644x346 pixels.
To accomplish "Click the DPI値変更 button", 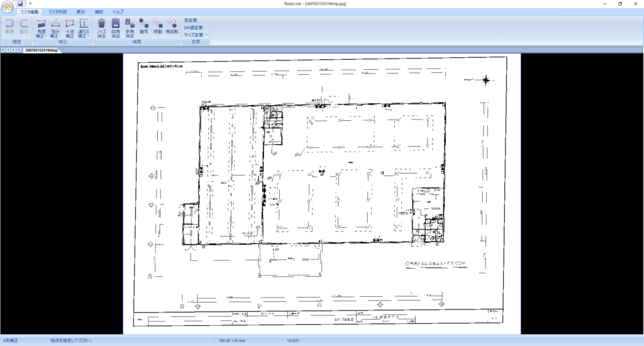I will (194, 28).
